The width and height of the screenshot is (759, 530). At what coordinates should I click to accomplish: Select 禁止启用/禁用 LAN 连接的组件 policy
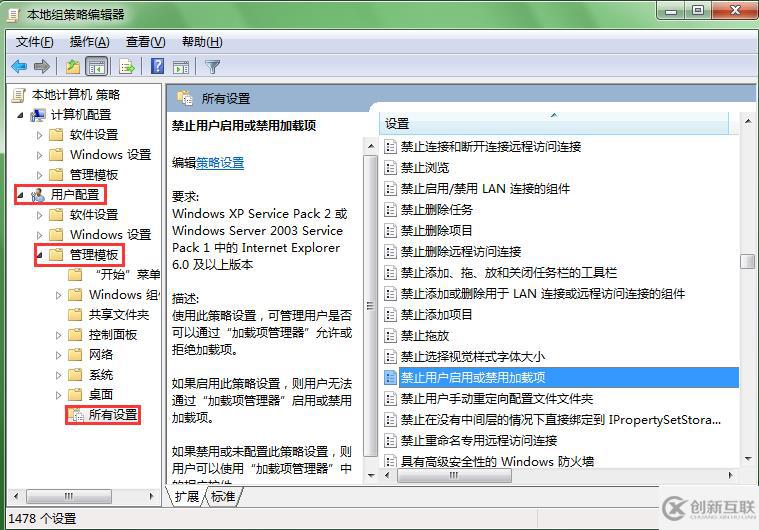pos(485,189)
